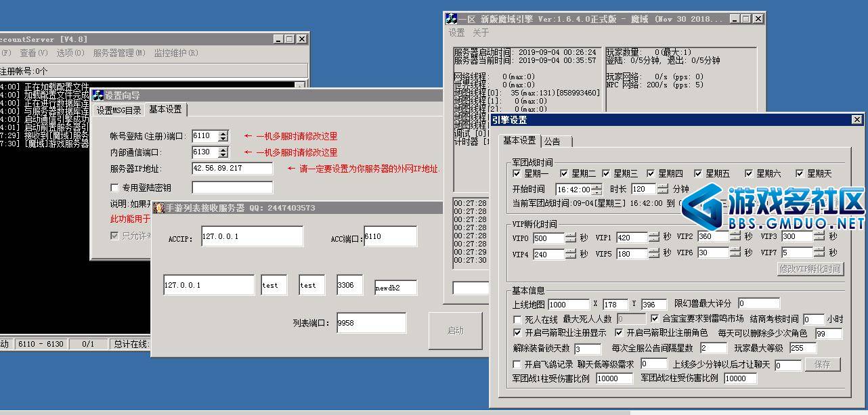Click the 列表端口 input field

click(371, 323)
